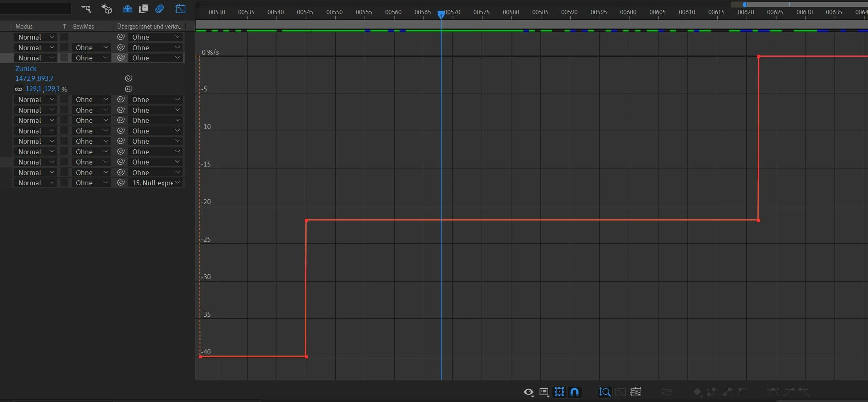The height and width of the screenshot is (402, 868).
Task: Toggle the Draft 3D icon
Action: [107, 9]
